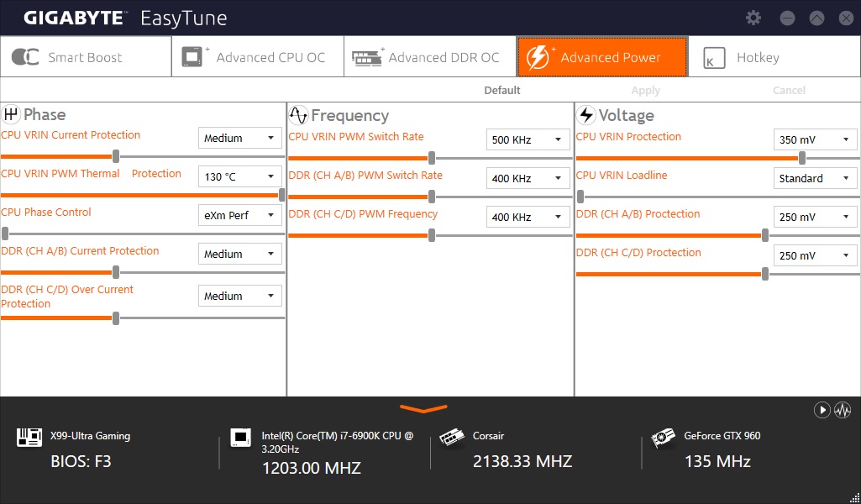861x504 pixels.
Task: Open CPU VRIN Proctection voltage dropdown
Action: coord(816,139)
